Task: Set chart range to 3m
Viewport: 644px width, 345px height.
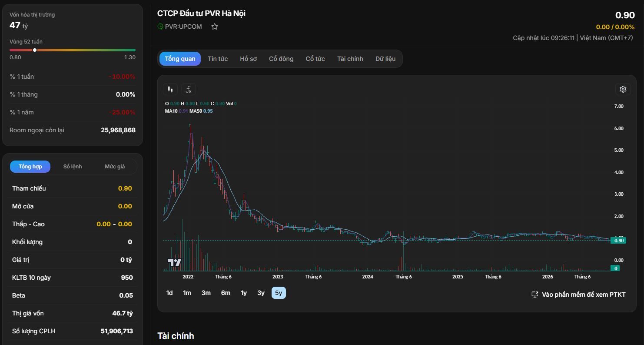Action: (x=206, y=293)
